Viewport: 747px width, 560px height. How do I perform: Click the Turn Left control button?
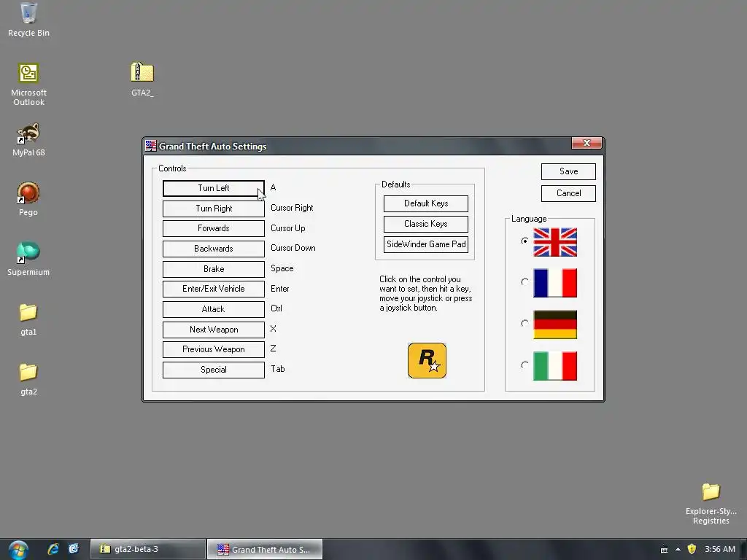pyautogui.click(x=214, y=188)
